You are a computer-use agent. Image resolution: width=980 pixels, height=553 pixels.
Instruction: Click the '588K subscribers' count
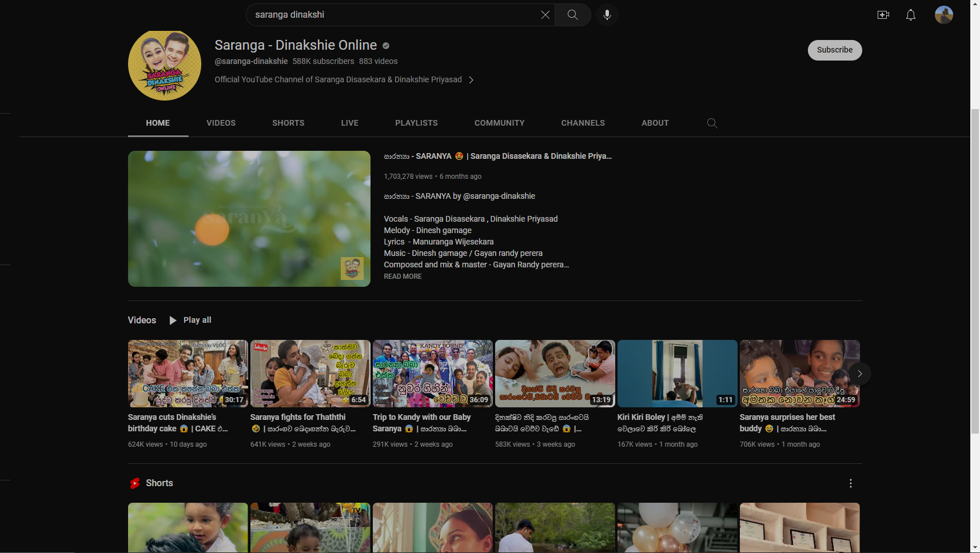[324, 61]
